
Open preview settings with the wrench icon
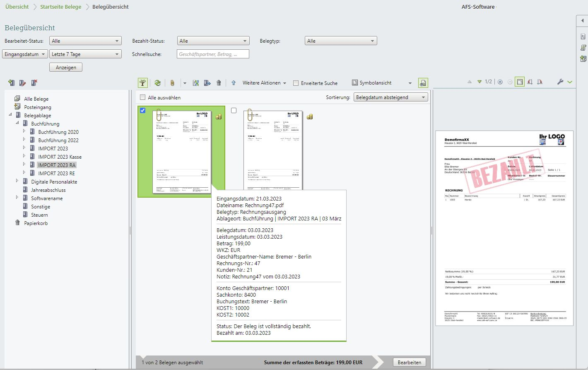[560, 82]
